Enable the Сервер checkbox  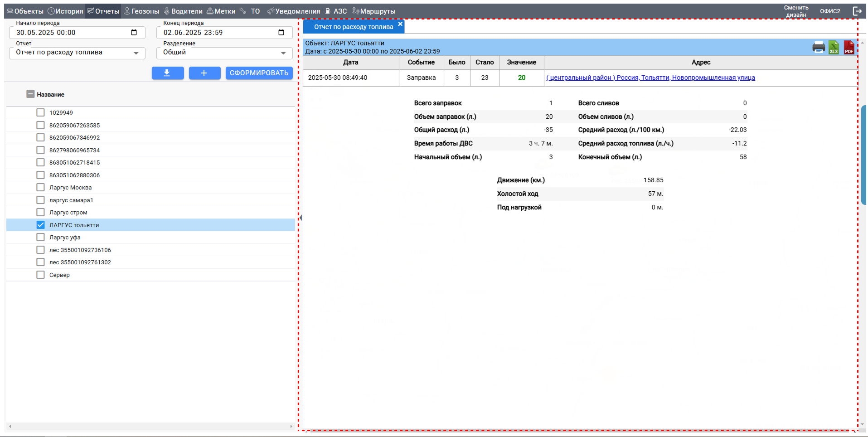point(41,275)
